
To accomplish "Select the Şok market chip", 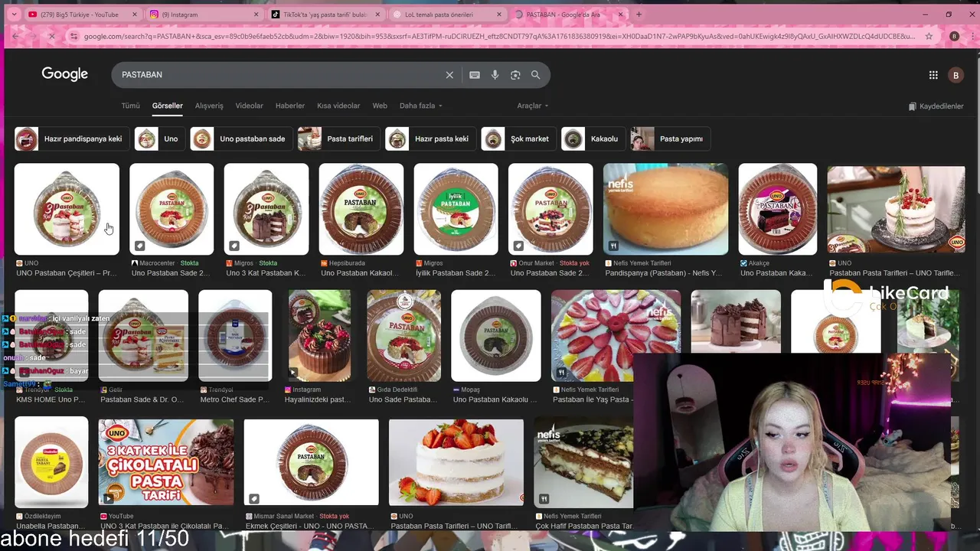I will tap(518, 139).
